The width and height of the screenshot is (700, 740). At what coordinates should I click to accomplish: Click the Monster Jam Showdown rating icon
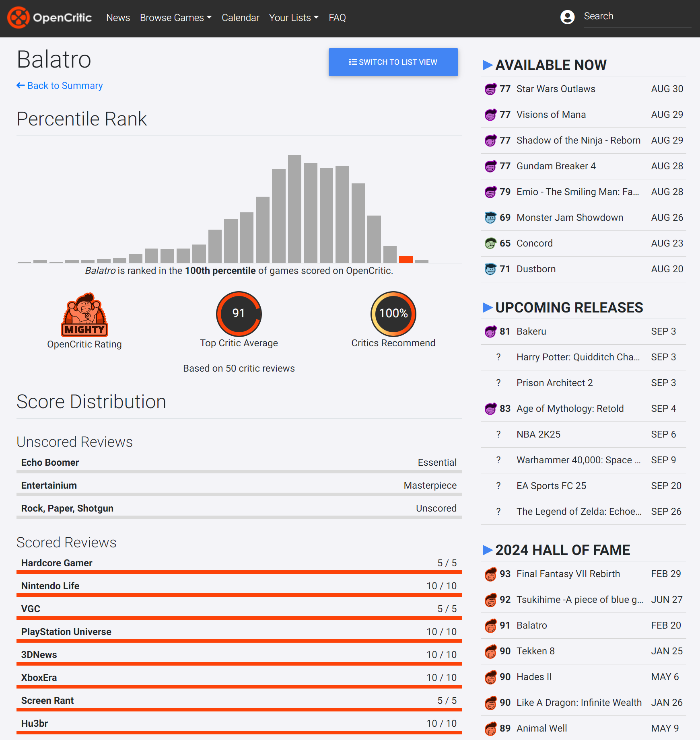[x=490, y=218]
